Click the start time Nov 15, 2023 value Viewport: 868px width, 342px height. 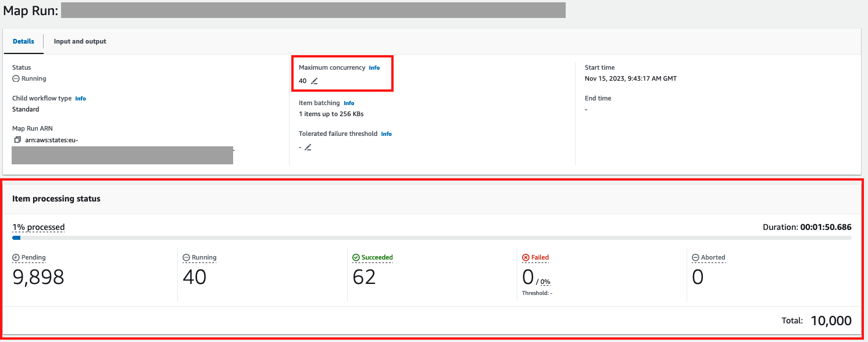click(631, 78)
